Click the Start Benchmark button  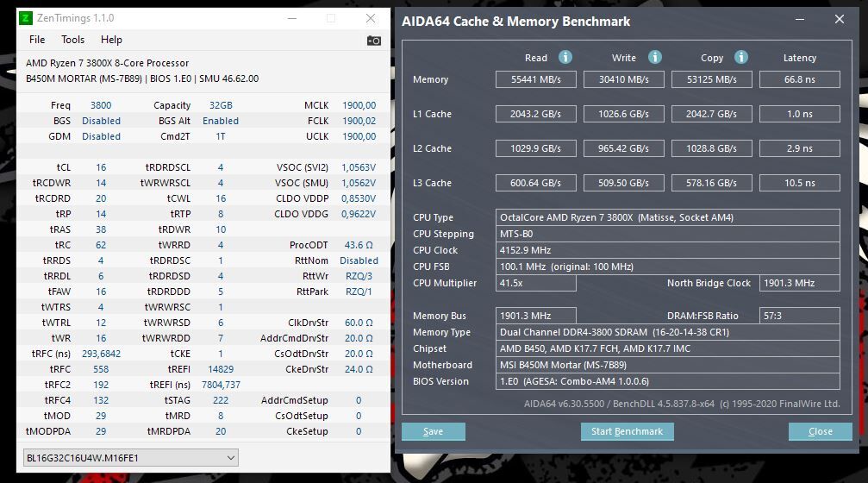[x=628, y=431]
